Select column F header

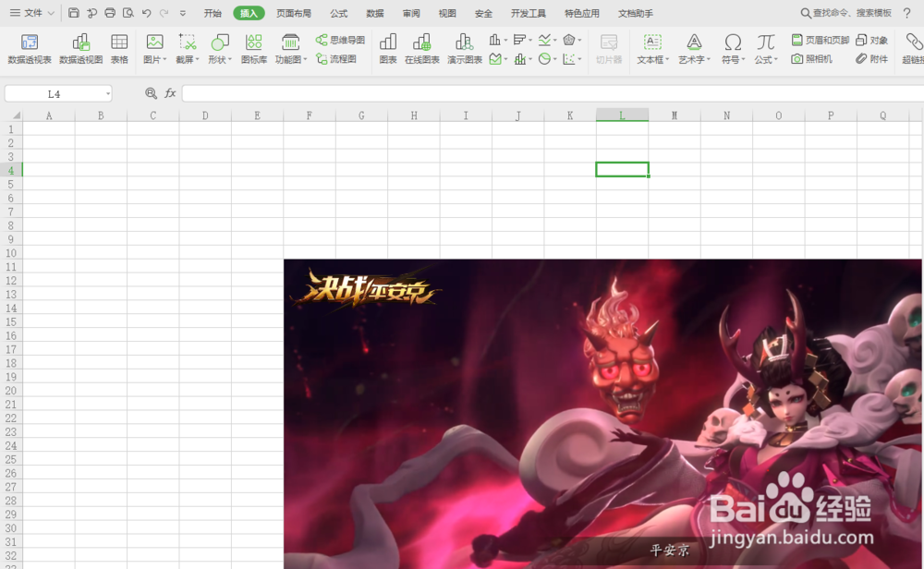click(310, 115)
